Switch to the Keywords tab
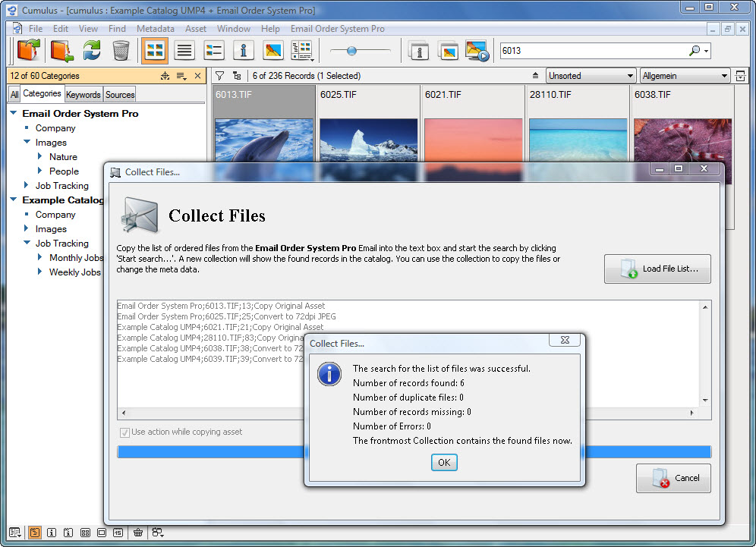The width and height of the screenshot is (756, 547). pyautogui.click(x=83, y=95)
